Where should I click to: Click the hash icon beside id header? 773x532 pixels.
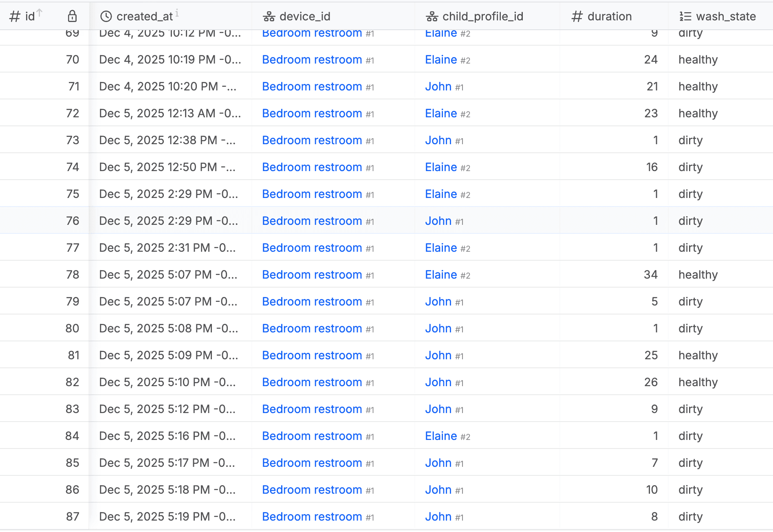(x=15, y=16)
